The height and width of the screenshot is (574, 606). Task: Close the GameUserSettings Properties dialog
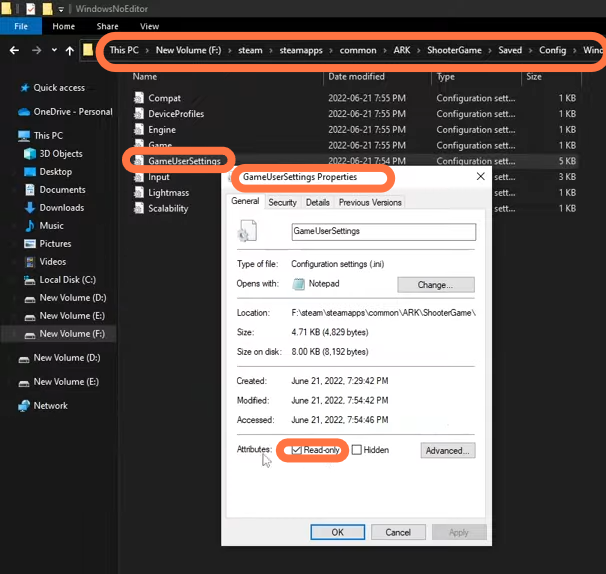tap(480, 177)
